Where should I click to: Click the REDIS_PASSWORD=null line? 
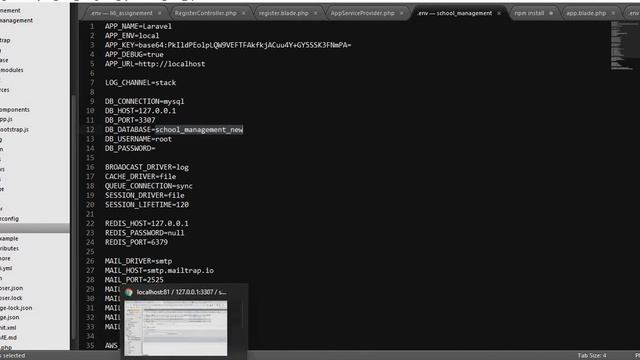click(144, 233)
